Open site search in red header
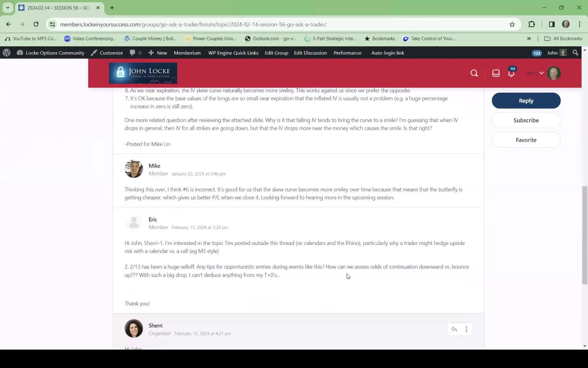 click(x=474, y=73)
